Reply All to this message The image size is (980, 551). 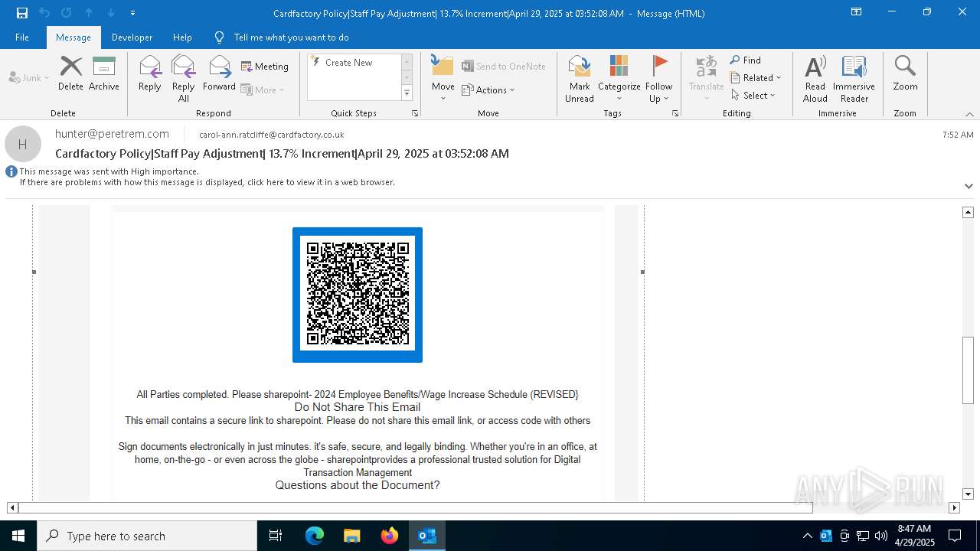(184, 79)
